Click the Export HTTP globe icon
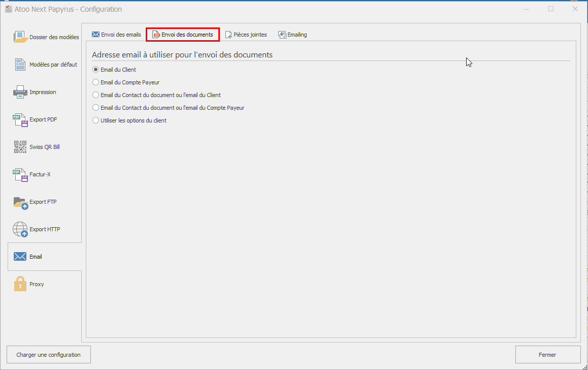Image resolution: width=588 pixels, height=370 pixels. [20, 229]
